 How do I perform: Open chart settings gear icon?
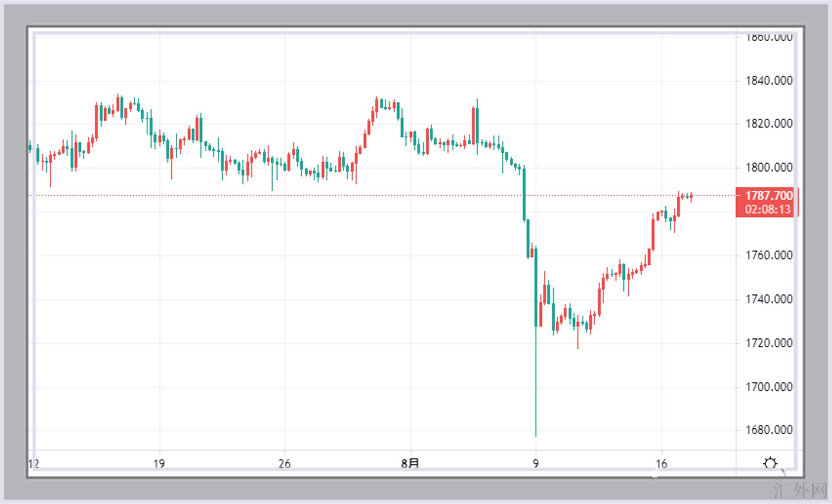pos(770,464)
